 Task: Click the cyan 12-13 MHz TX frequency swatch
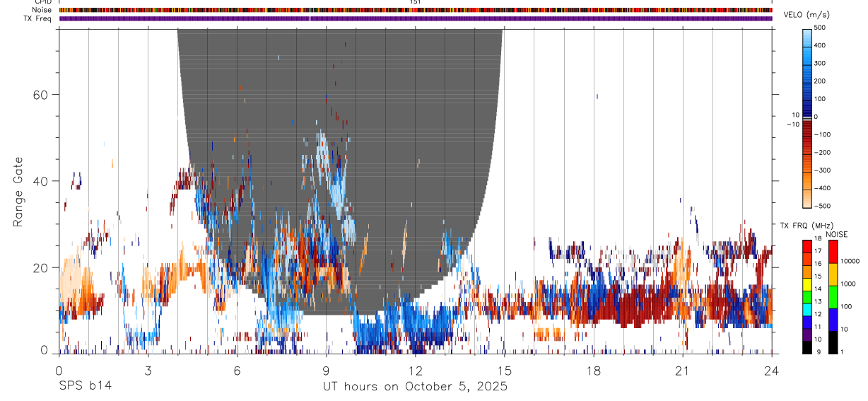(x=807, y=308)
